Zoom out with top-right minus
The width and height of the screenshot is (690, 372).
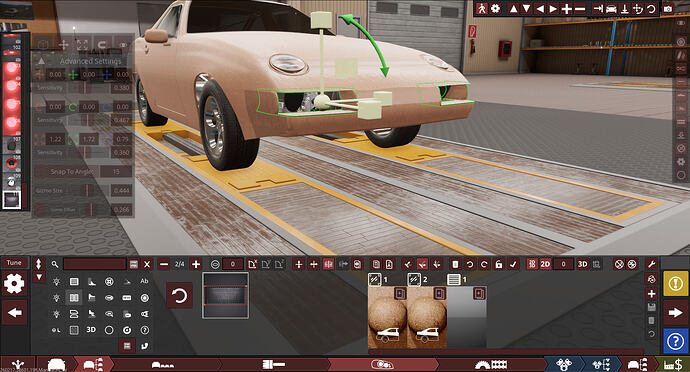pyautogui.click(x=580, y=8)
